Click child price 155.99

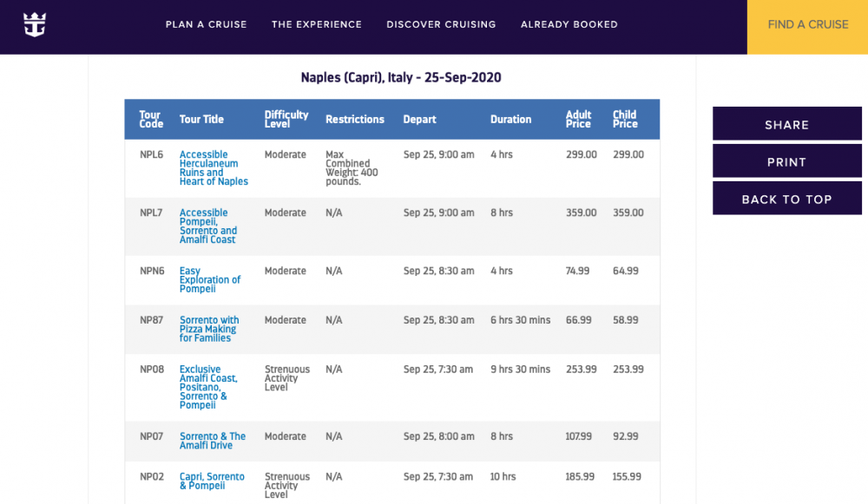(628, 476)
